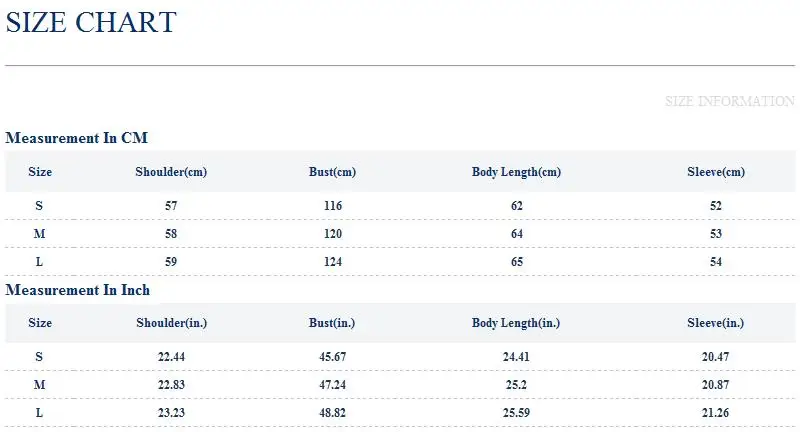Click the Bust(cm) column header
The image size is (800, 432).
[332, 172]
